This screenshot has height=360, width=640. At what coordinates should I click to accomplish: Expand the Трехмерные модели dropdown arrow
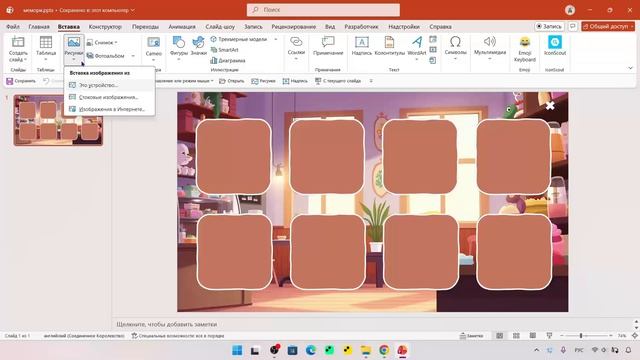[276, 39]
